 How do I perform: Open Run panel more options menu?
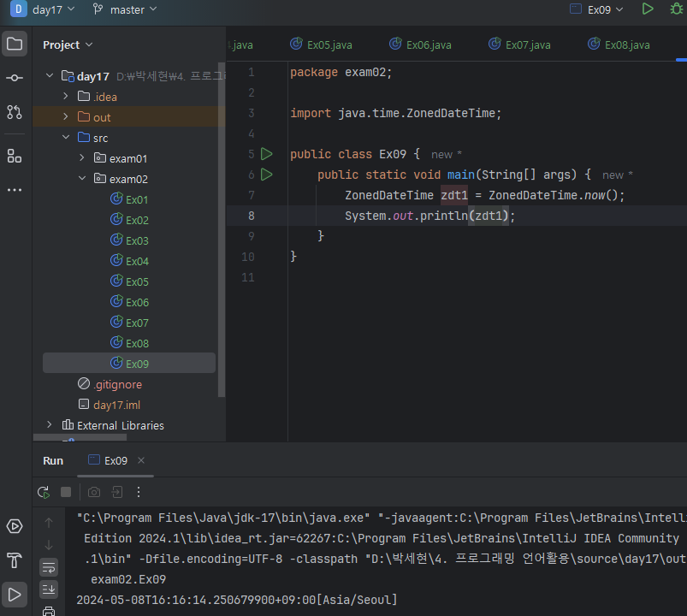(139, 492)
